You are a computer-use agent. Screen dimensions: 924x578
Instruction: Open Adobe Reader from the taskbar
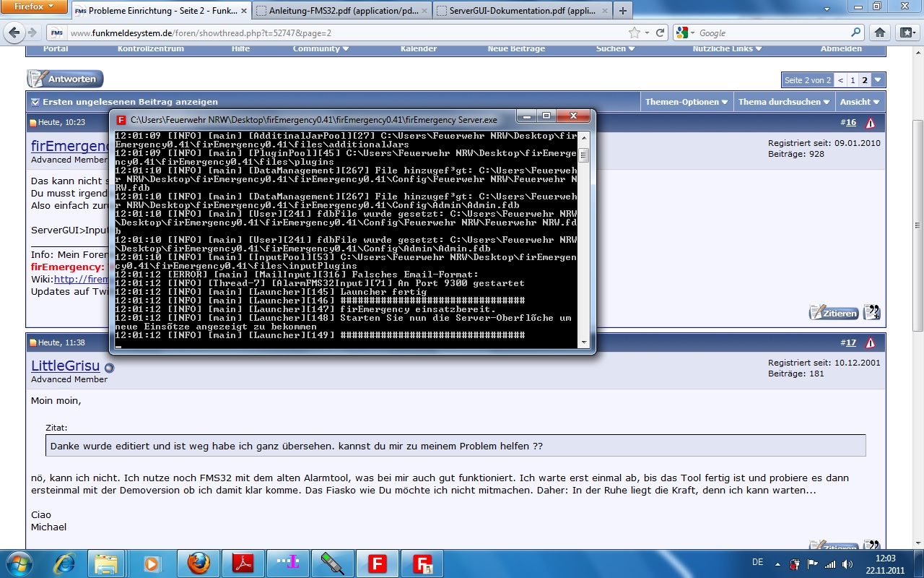click(243, 563)
